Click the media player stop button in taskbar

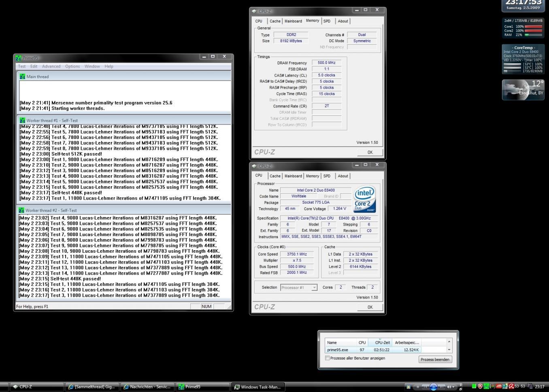point(418,387)
